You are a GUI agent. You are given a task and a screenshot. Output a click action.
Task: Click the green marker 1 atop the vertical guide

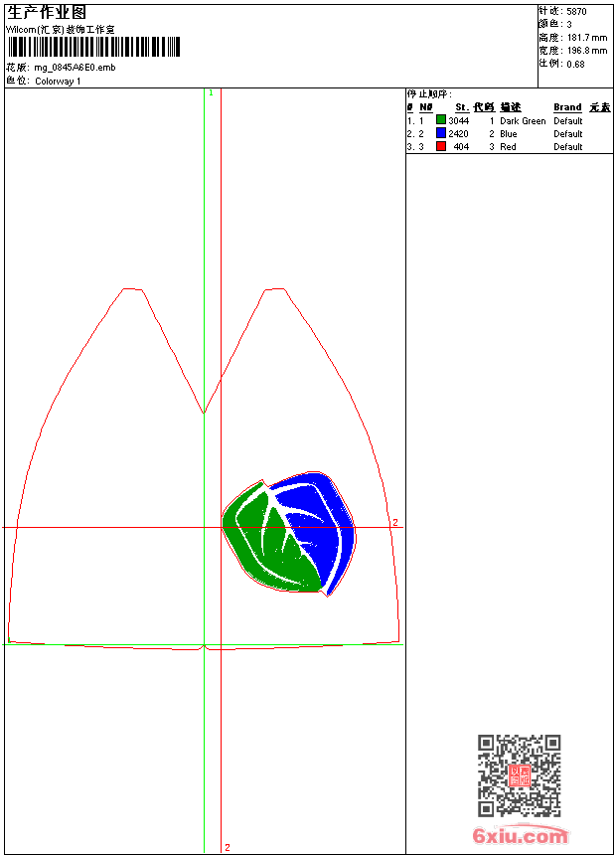coord(211,92)
